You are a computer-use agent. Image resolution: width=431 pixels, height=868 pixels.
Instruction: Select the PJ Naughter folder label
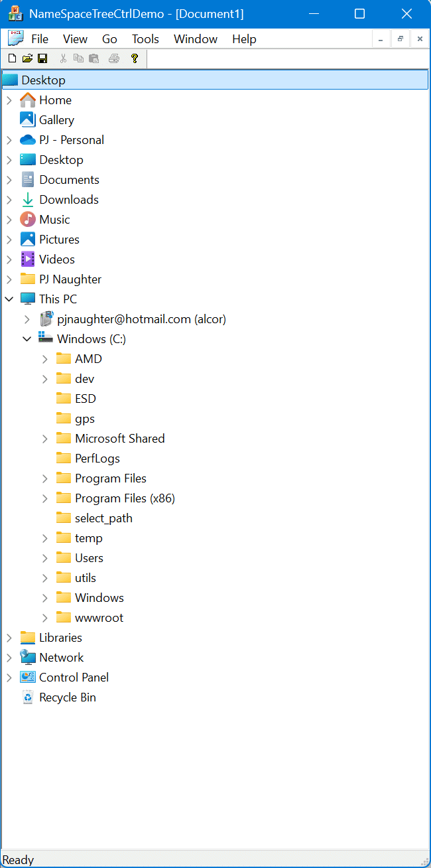(70, 279)
